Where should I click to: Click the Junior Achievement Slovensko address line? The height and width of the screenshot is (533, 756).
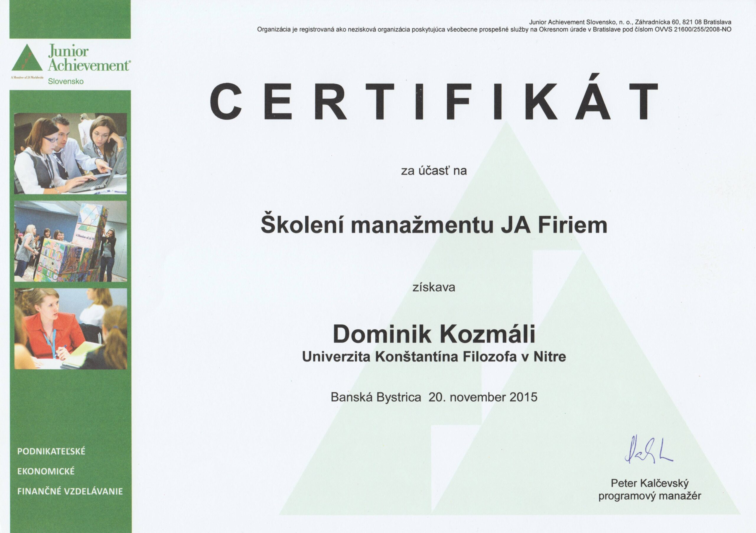pyautogui.click(x=630, y=22)
